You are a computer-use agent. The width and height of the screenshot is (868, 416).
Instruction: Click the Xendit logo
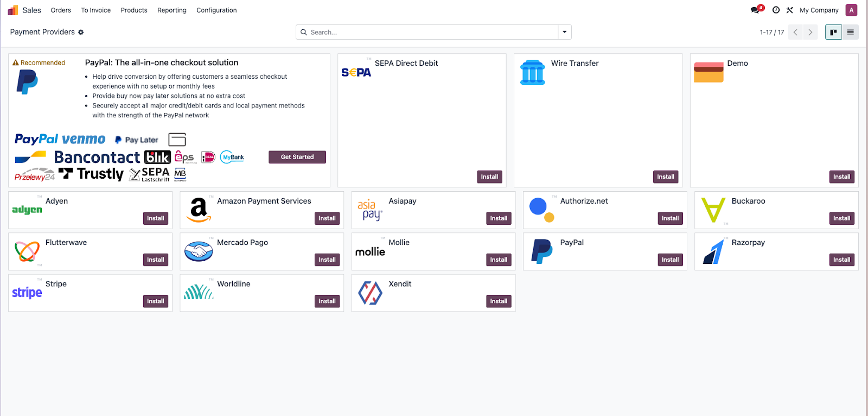[x=370, y=293]
